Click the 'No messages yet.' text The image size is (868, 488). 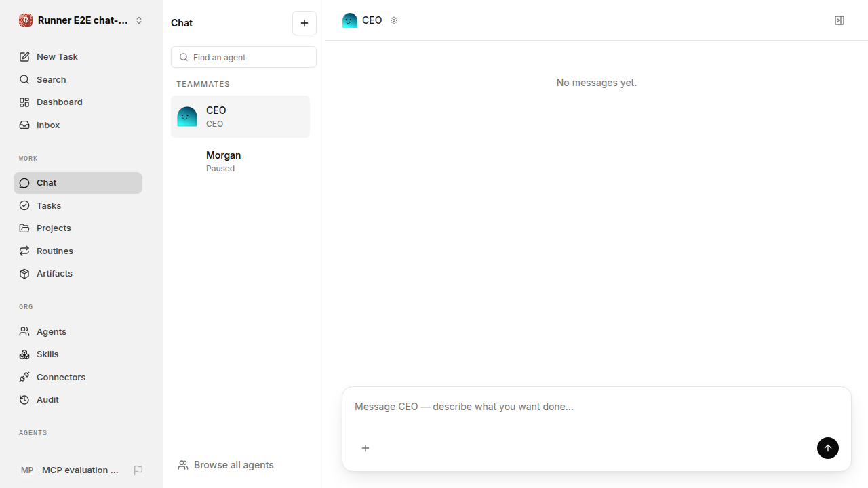point(597,83)
